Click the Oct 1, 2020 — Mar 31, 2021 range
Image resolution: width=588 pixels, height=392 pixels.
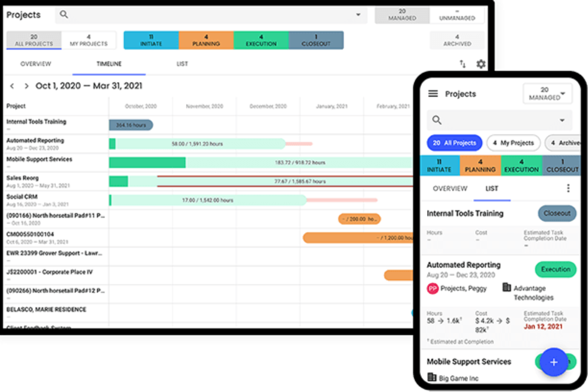coord(89,86)
